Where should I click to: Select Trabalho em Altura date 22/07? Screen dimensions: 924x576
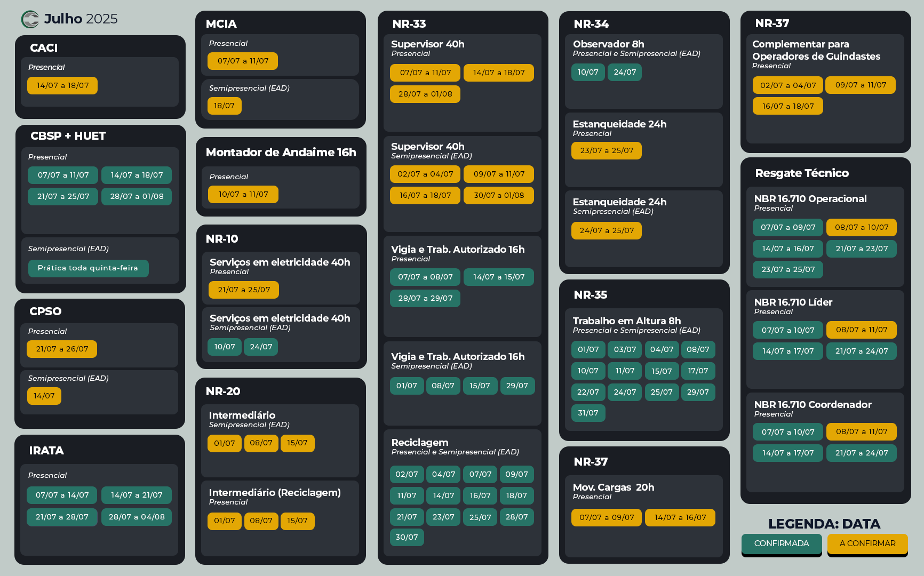point(588,392)
